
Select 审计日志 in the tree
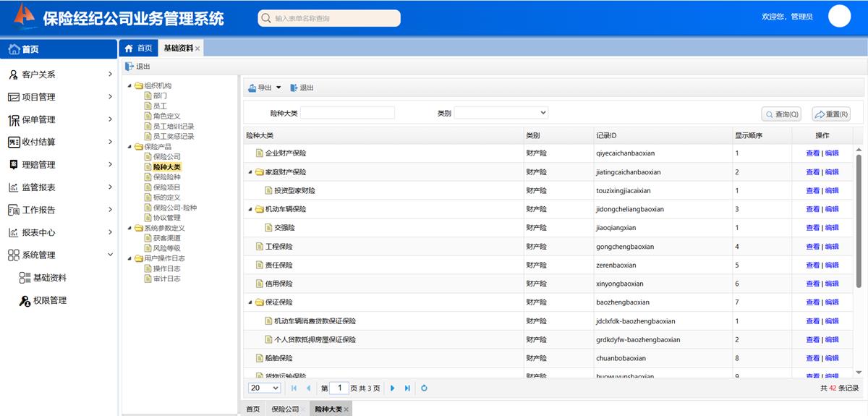coord(166,279)
